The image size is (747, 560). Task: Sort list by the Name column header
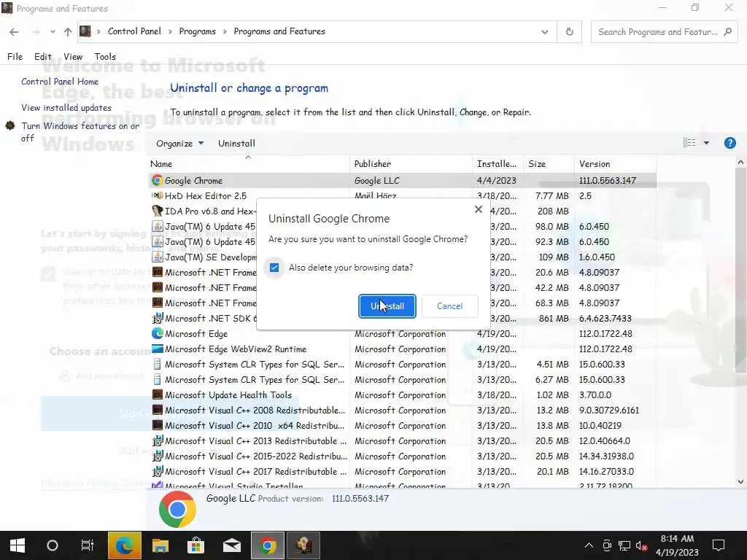coord(249,164)
